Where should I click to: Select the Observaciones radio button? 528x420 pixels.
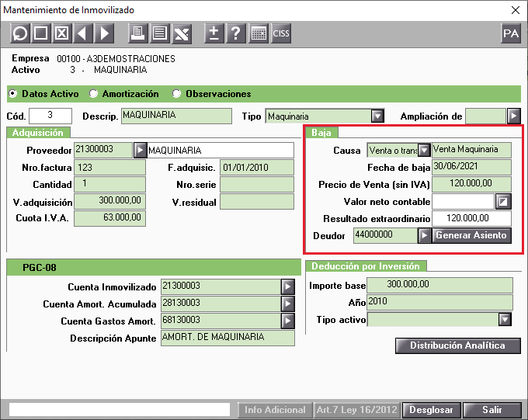pos(176,94)
